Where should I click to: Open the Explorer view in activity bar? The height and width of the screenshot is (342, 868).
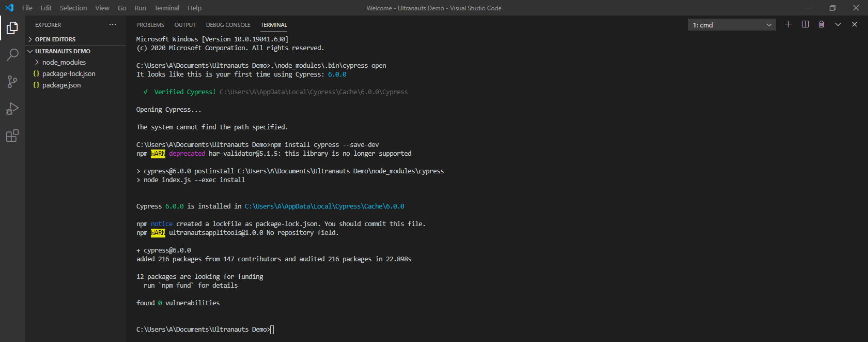click(x=12, y=28)
